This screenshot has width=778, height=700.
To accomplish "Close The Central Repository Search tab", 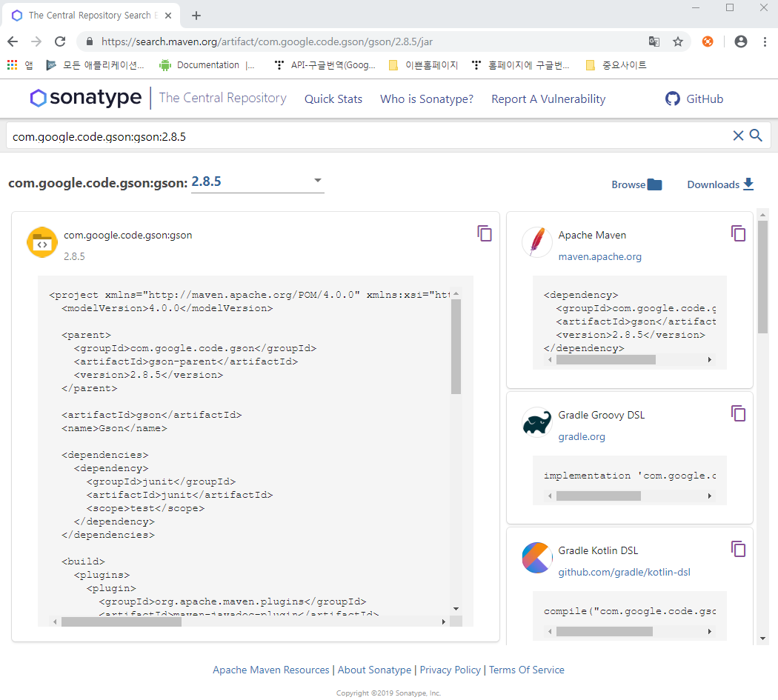I will [168, 16].
